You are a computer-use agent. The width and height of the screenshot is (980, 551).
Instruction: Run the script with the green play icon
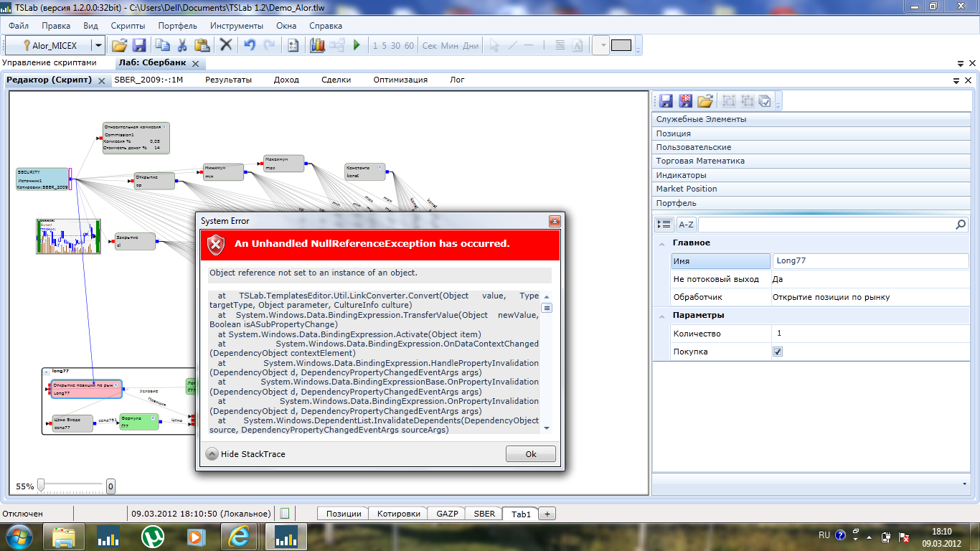point(357,45)
